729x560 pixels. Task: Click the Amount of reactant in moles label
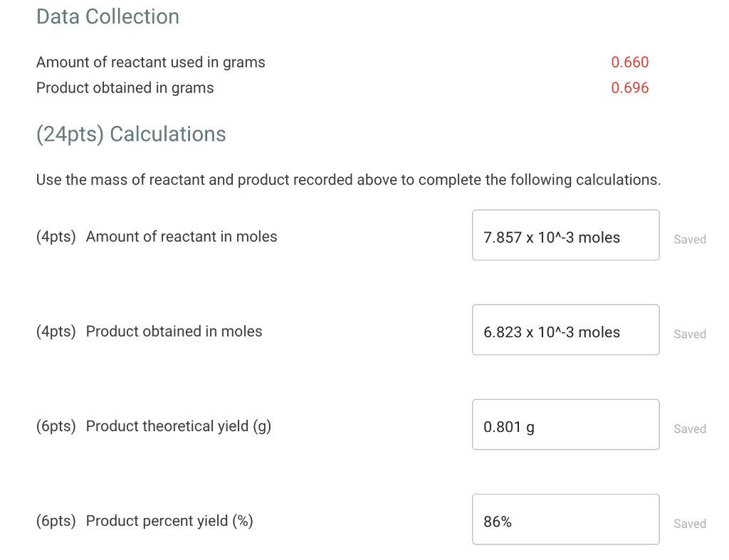click(x=182, y=236)
